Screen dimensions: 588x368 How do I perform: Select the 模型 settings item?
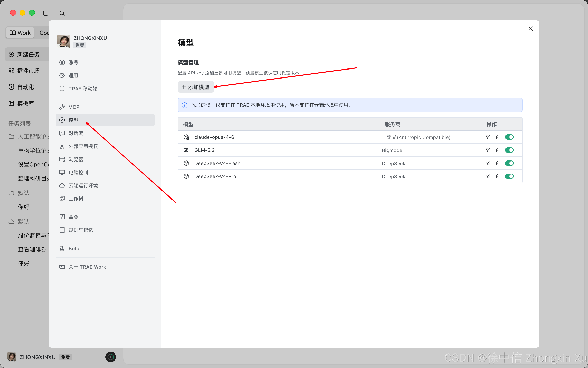point(105,120)
